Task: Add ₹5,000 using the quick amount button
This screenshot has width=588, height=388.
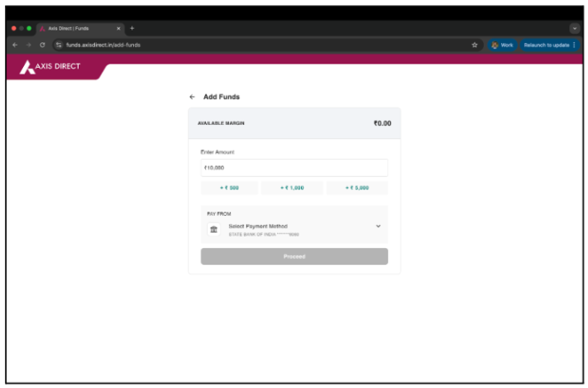Action: (356, 188)
